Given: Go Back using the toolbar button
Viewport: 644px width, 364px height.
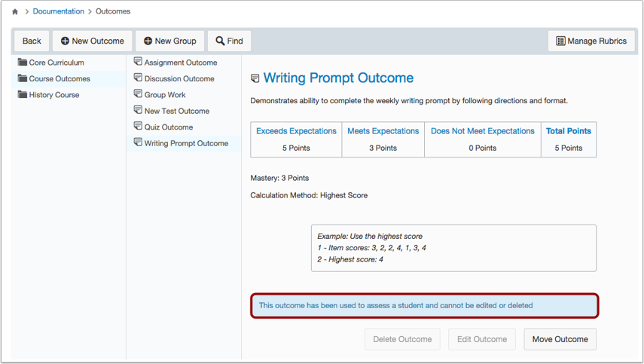Looking at the screenshot, I should (x=32, y=41).
